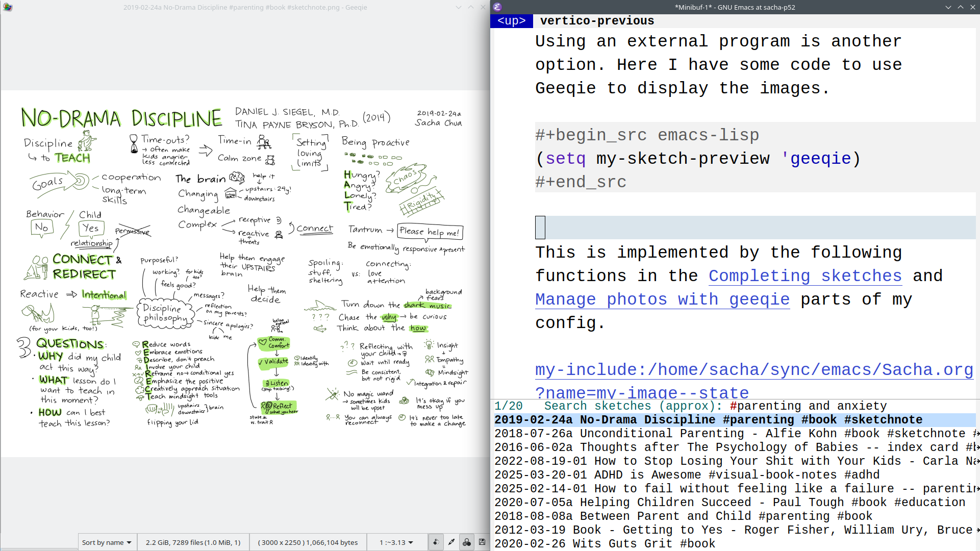Viewport: 980px width, 551px height.
Task: Toggle the float/hide file list icon
Action: 436,542
